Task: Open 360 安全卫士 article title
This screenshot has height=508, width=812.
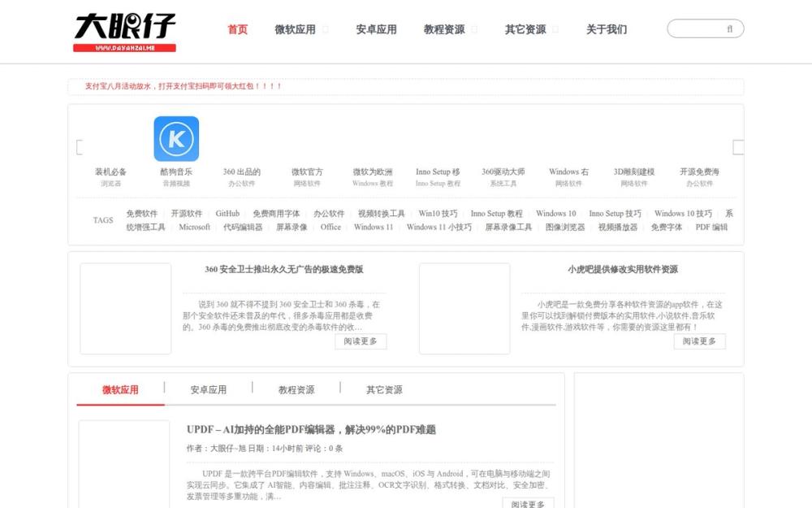Action: tap(283, 270)
